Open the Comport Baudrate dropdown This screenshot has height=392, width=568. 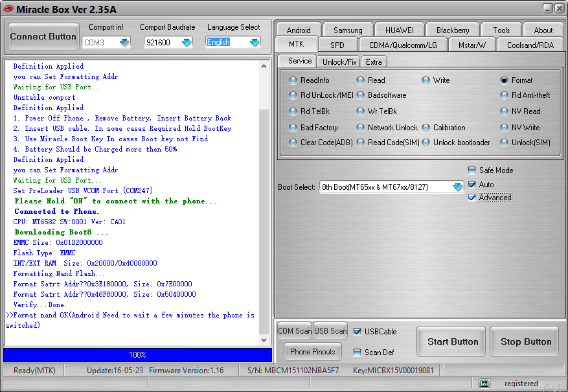pos(187,42)
